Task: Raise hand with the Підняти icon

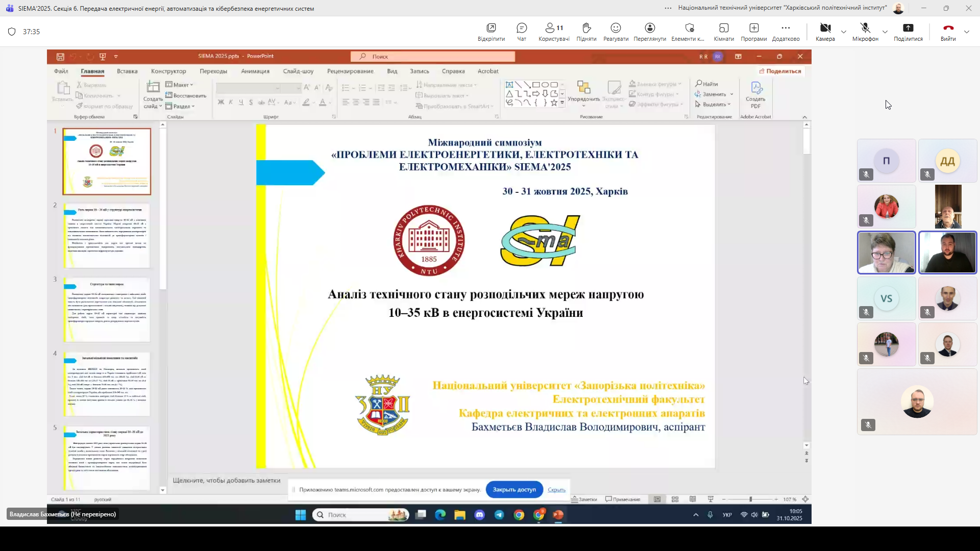Action: [586, 32]
